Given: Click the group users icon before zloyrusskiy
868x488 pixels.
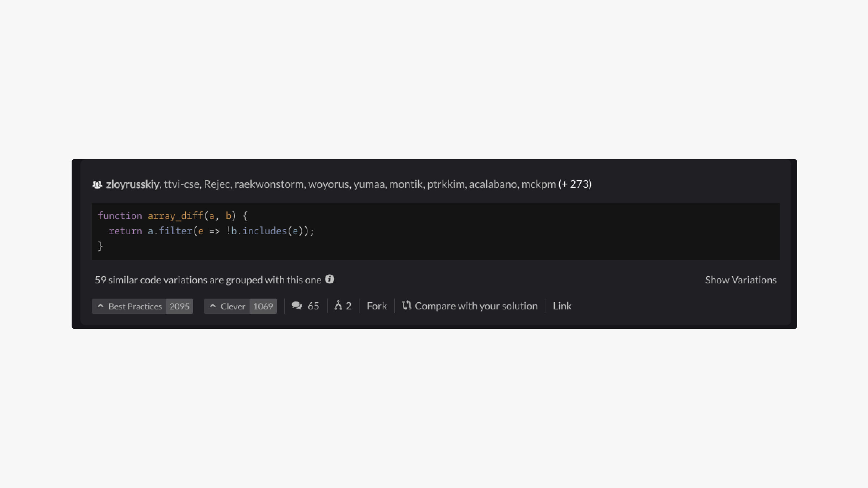Looking at the screenshot, I should [x=97, y=185].
